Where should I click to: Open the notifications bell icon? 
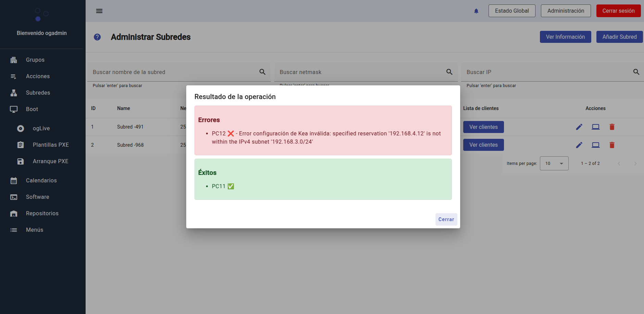pos(476,11)
